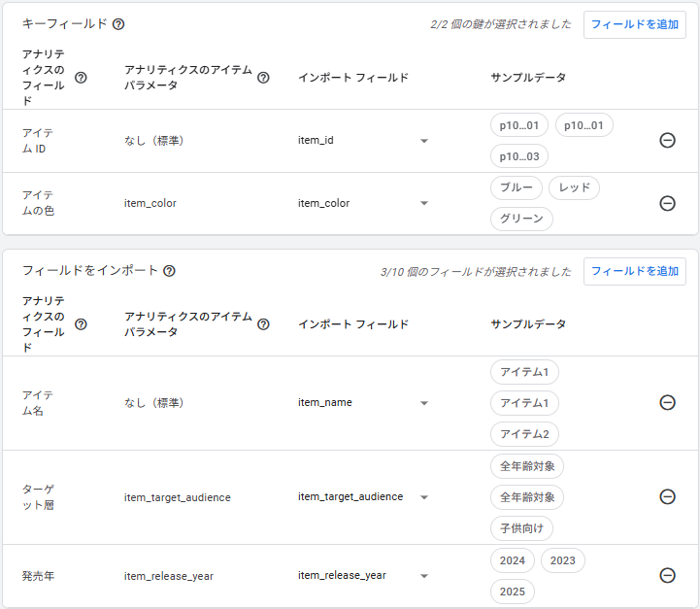
Task: Click フィールドを追加 in the import fields section
Action: [634, 271]
